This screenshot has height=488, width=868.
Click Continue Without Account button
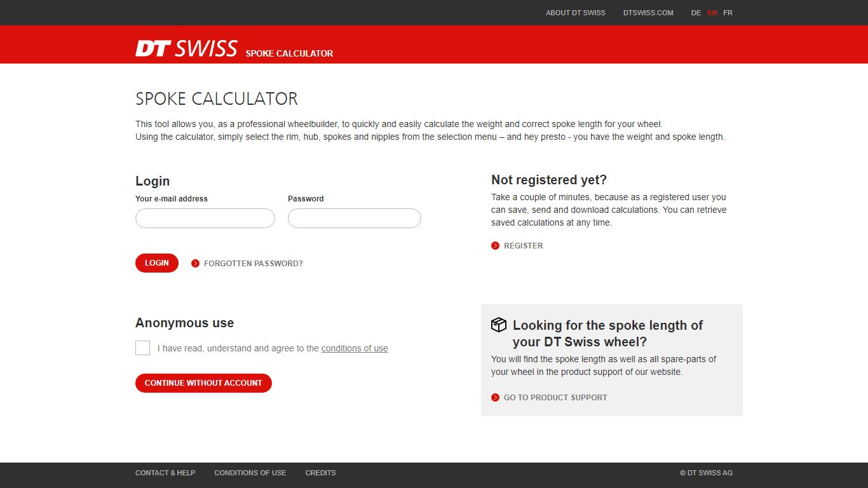coord(203,383)
